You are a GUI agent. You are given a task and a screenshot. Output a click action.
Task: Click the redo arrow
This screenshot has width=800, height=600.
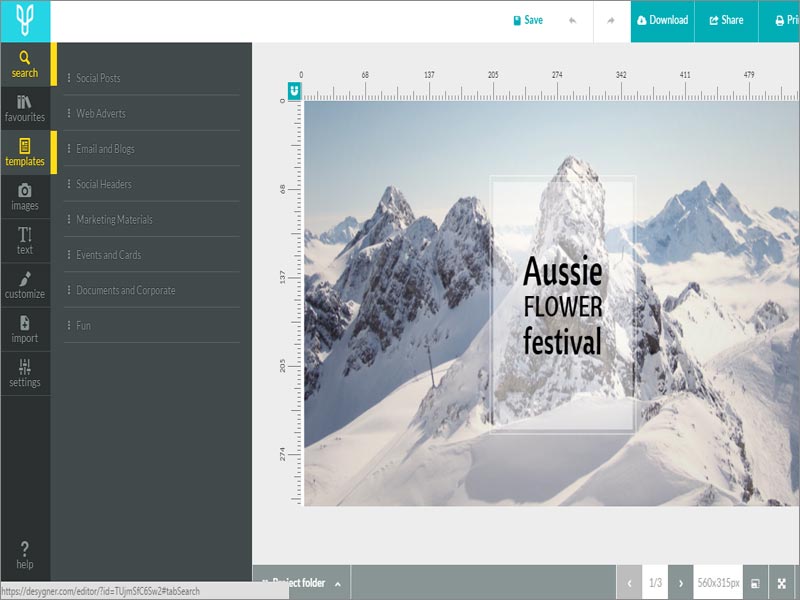point(611,20)
